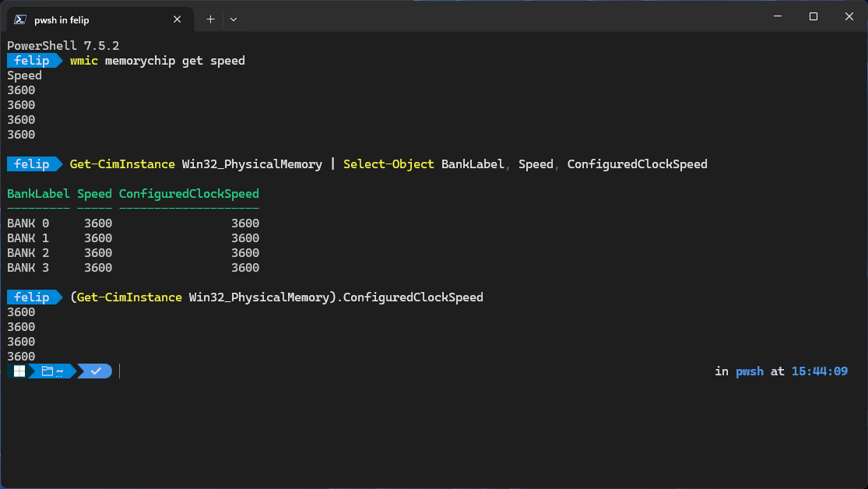Viewport: 868px width, 489px height.
Task: Click the "Speed" output header under wmic
Action: [x=24, y=76]
